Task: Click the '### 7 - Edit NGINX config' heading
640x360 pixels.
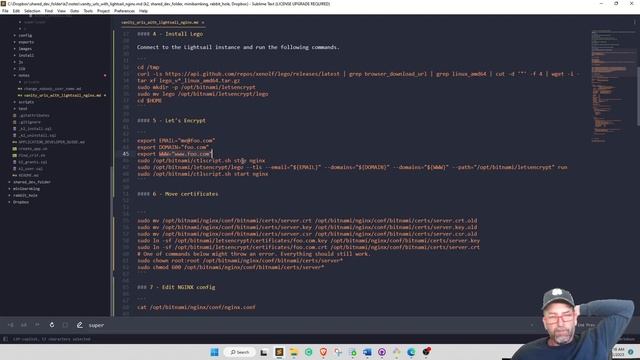Action: [x=176, y=287]
